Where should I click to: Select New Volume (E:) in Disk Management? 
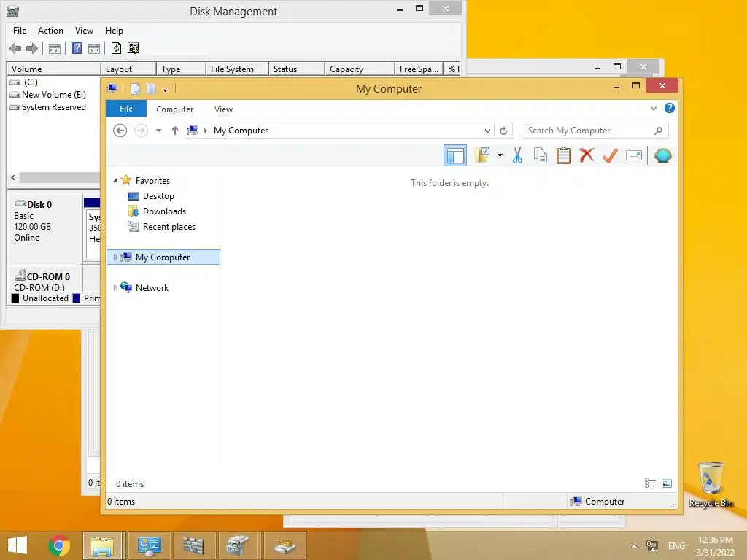(47, 95)
